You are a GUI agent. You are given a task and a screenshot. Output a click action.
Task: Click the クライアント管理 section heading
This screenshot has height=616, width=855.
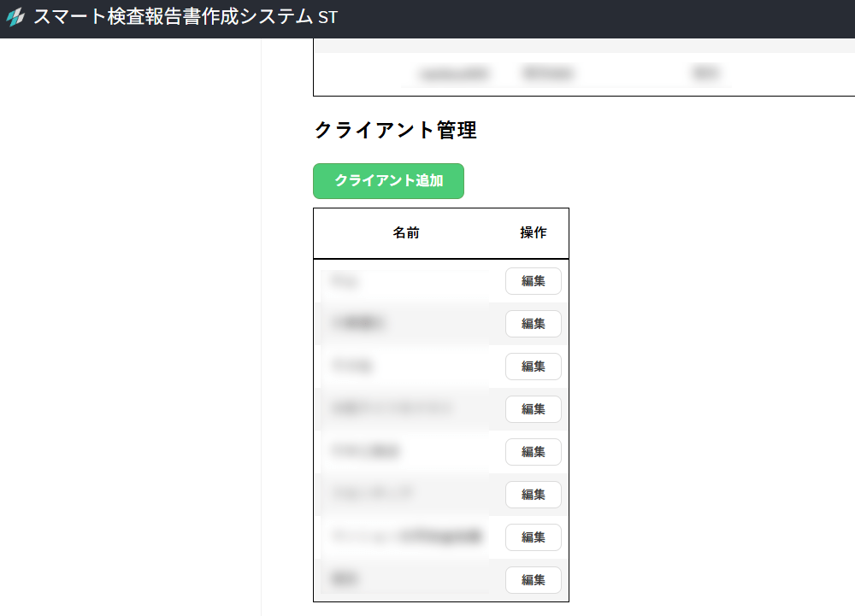(395, 130)
